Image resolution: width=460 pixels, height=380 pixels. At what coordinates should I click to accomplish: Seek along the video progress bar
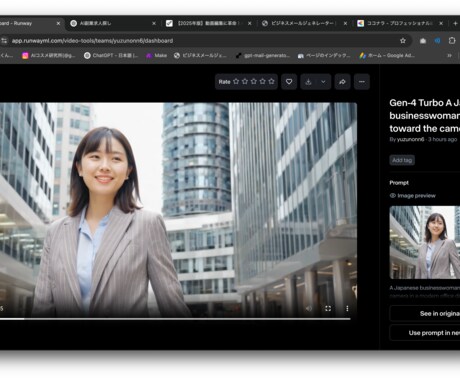(x=175, y=319)
